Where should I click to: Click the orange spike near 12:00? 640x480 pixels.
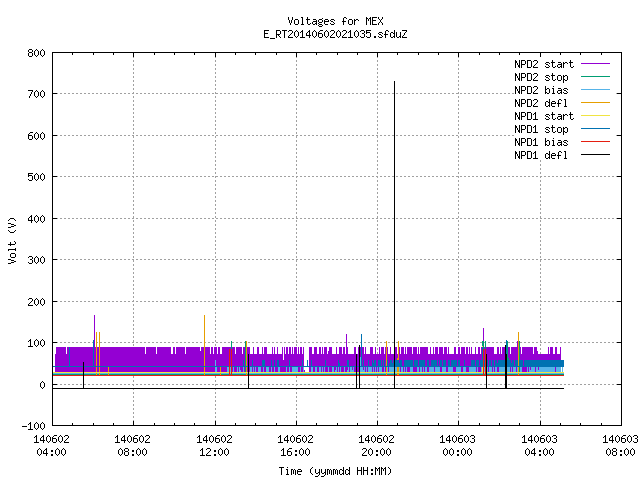click(x=204, y=345)
